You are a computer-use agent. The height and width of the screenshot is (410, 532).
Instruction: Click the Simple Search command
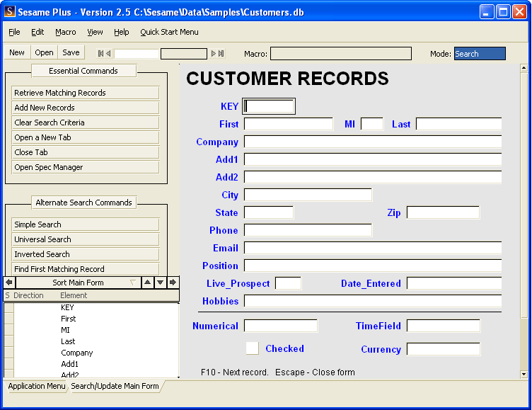86,224
